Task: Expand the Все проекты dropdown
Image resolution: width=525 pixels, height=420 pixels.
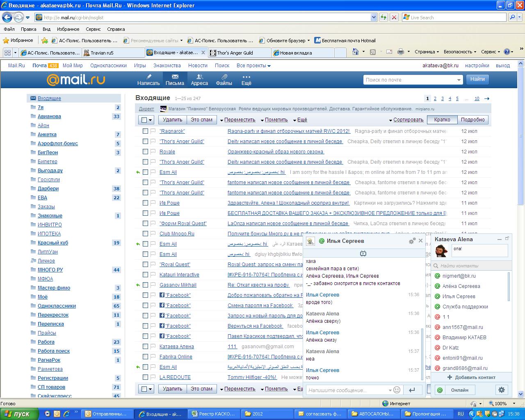Action: point(253,66)
